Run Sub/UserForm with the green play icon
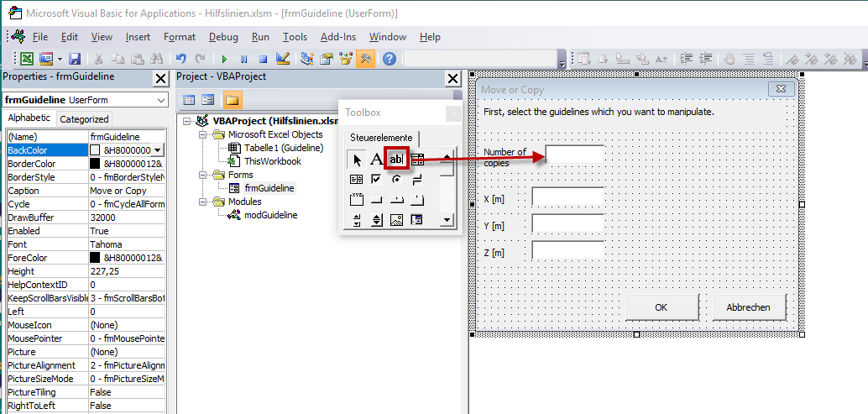The width and height of the screenshot is (868, 414). 224,58
